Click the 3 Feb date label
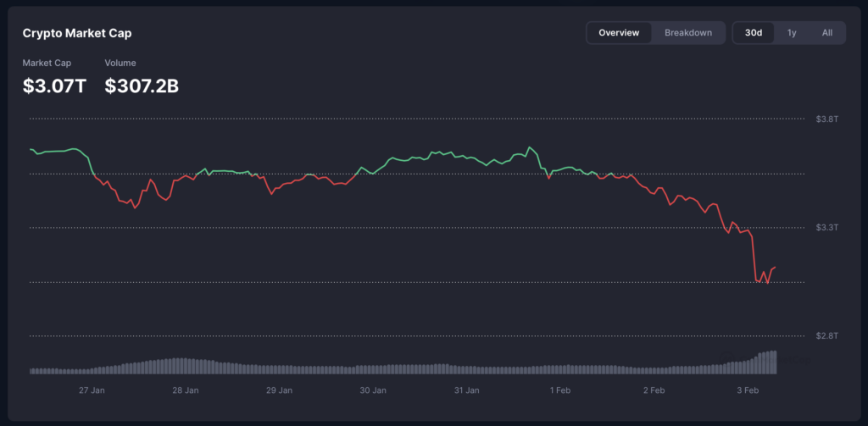This screenshot has width=868, height=426. click(748, 390)
